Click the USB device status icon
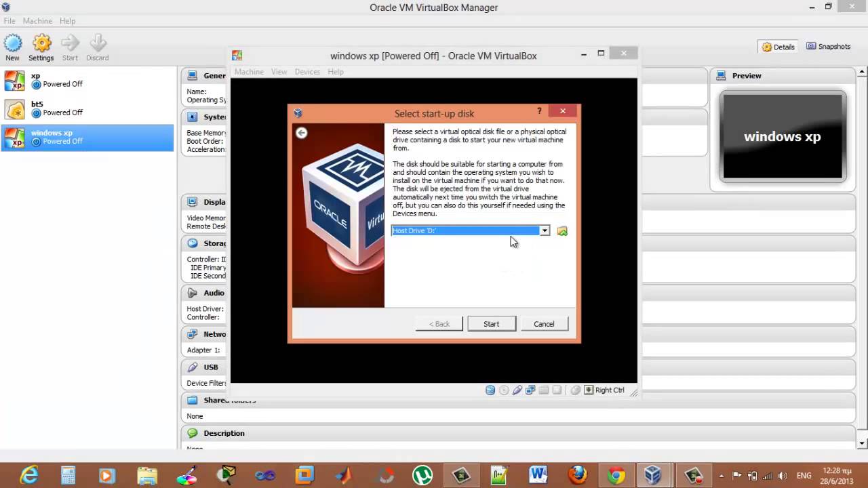 coord(517,390)
